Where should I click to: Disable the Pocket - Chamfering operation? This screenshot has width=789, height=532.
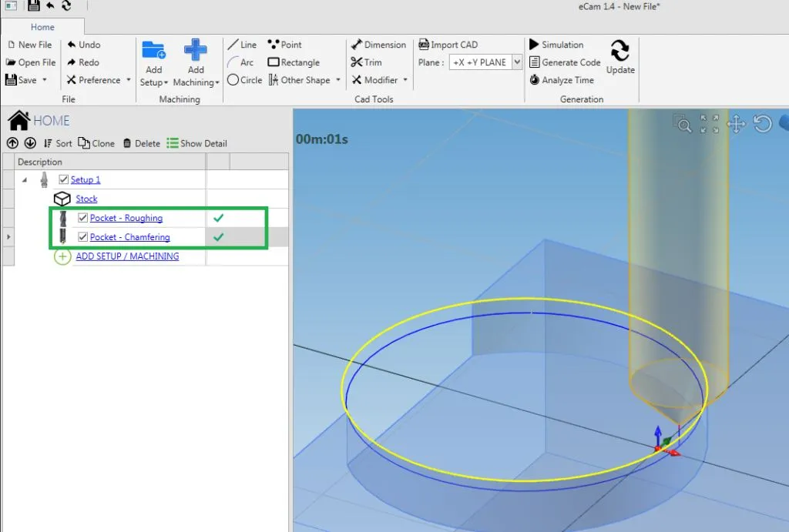[x=82, y=237]
